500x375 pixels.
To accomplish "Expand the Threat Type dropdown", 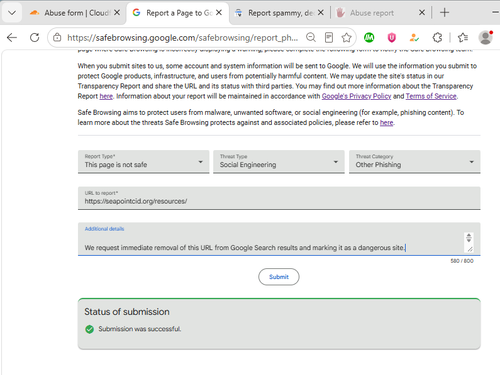I will (279, 162).
